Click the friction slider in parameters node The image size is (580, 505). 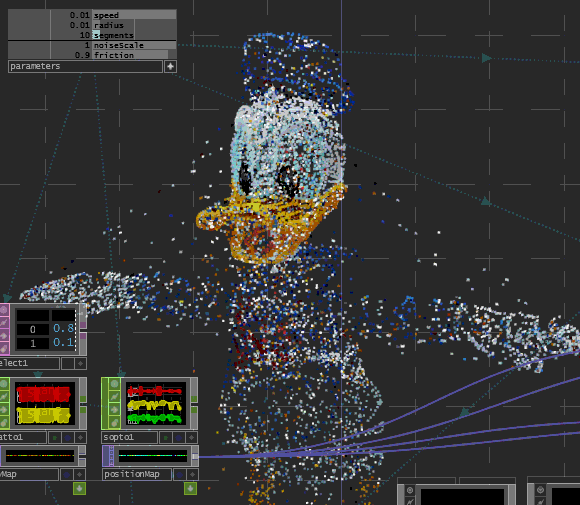point(134,55)
